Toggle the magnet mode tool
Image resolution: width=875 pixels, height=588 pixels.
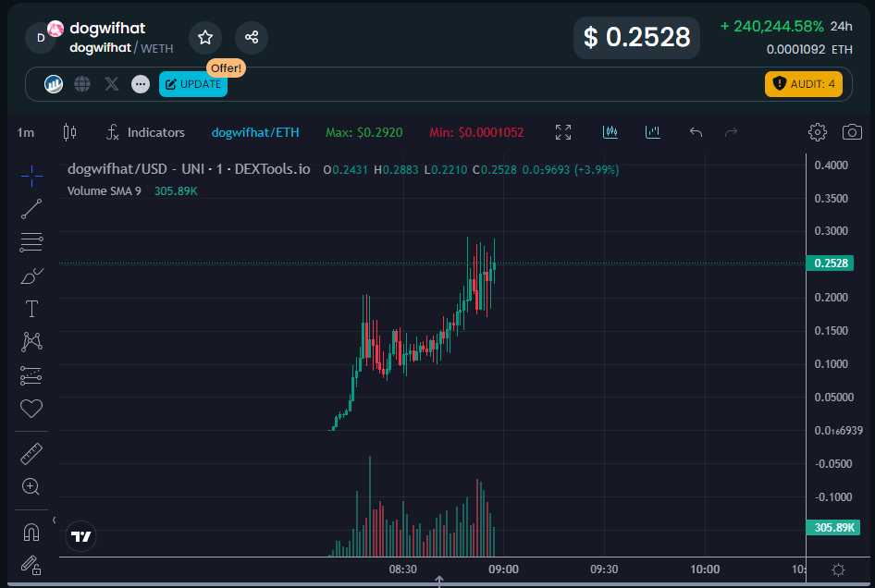(31, 533)
